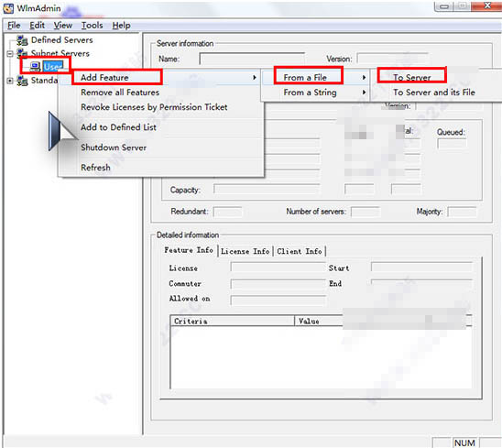Select To Server option
502x448 pixels.
click(x=411, y=78)
